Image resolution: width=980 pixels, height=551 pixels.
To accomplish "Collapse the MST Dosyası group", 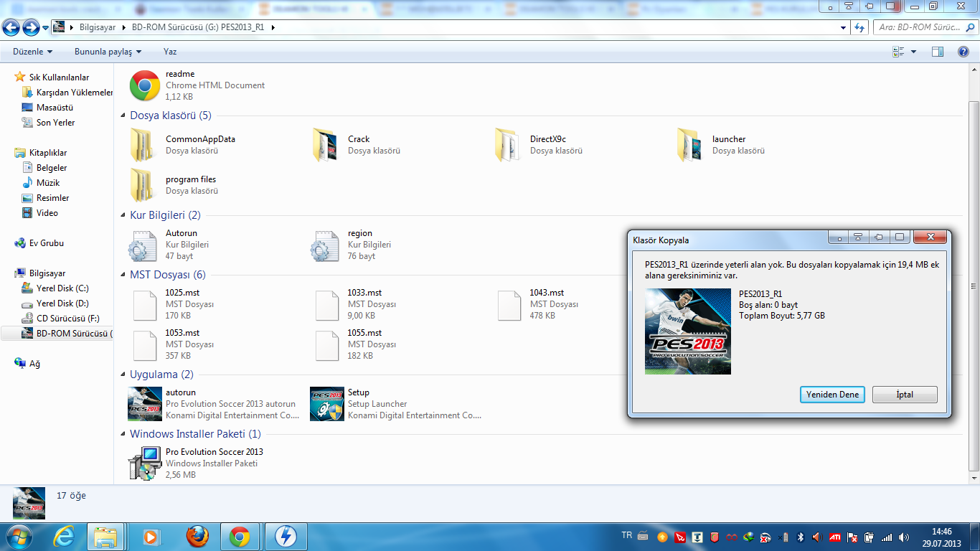I will click(124, 275).
